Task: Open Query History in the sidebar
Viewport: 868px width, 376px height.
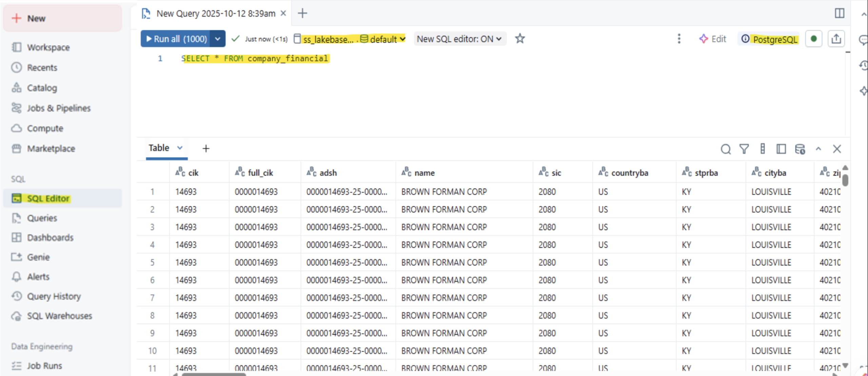Action: 54,296
